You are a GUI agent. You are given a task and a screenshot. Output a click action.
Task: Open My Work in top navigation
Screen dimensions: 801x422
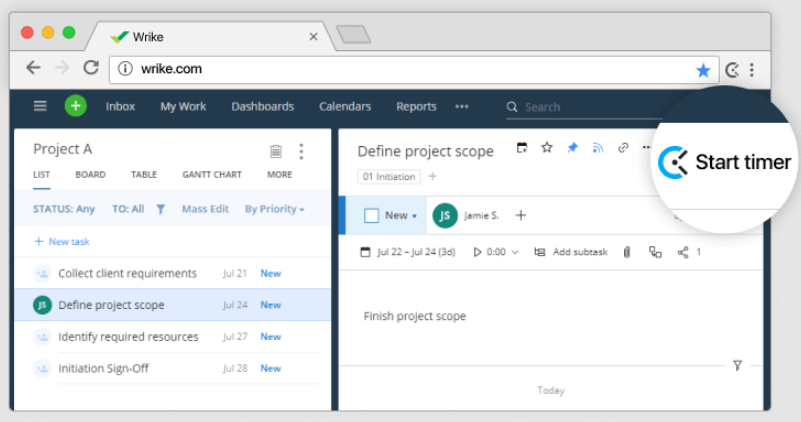coord(183,106)
